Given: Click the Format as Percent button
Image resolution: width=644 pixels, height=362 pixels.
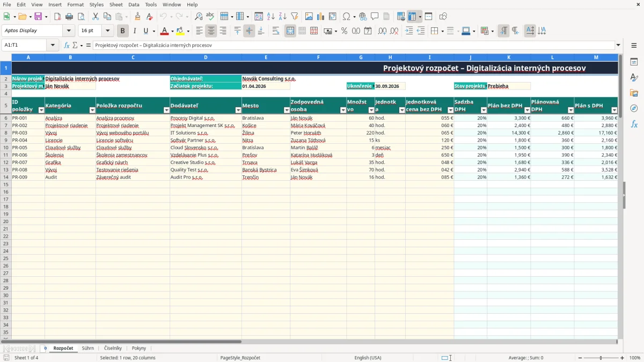Looking at the screenshot, I should pos(344,31).
